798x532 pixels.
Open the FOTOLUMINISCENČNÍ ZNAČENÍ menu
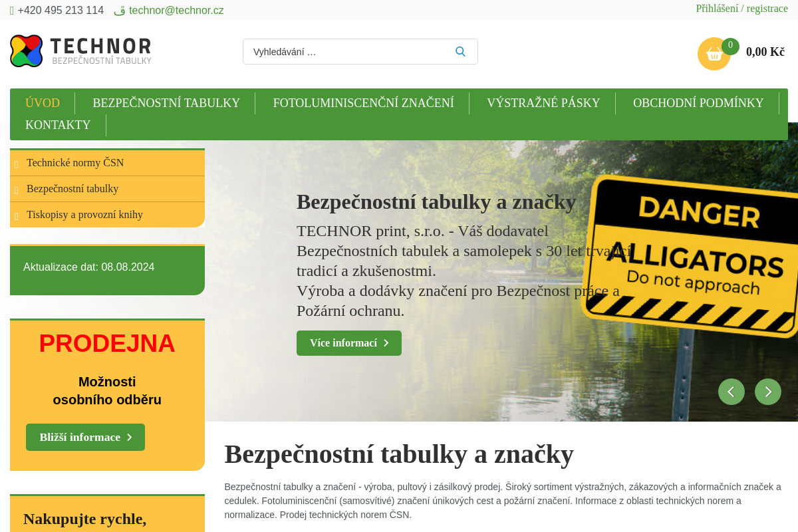362,102
